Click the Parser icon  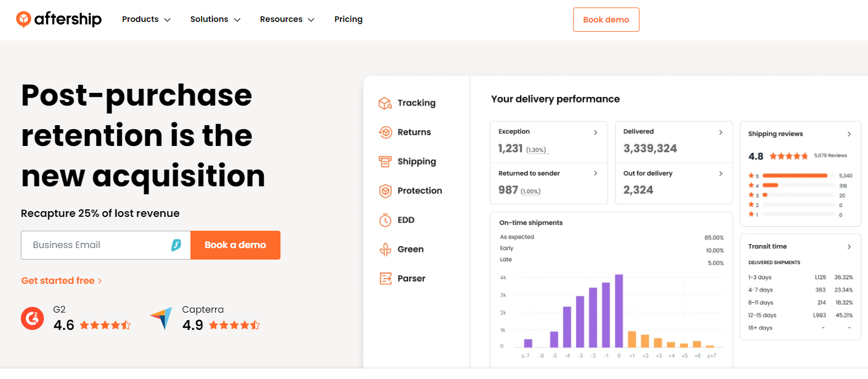coord(385,279)
